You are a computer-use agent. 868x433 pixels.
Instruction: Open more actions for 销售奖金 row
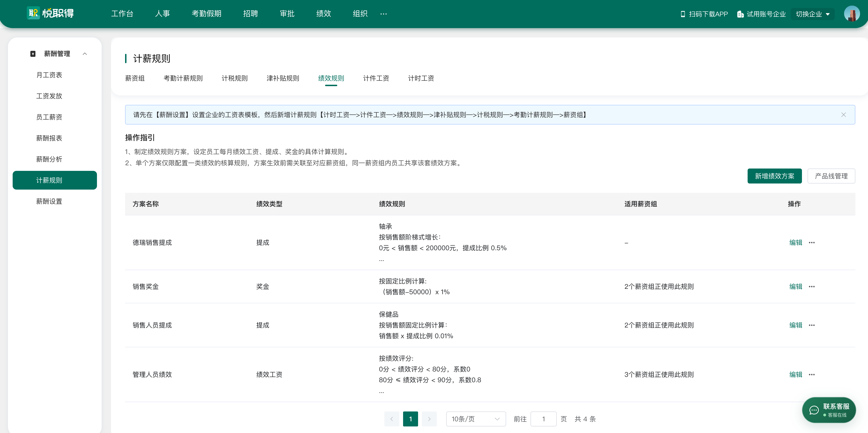point(812,286)
